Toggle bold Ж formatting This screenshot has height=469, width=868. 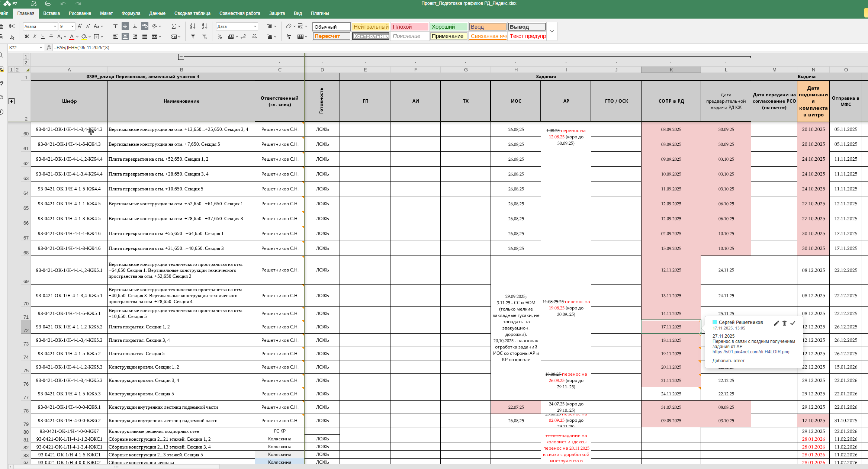coord(26,36)
